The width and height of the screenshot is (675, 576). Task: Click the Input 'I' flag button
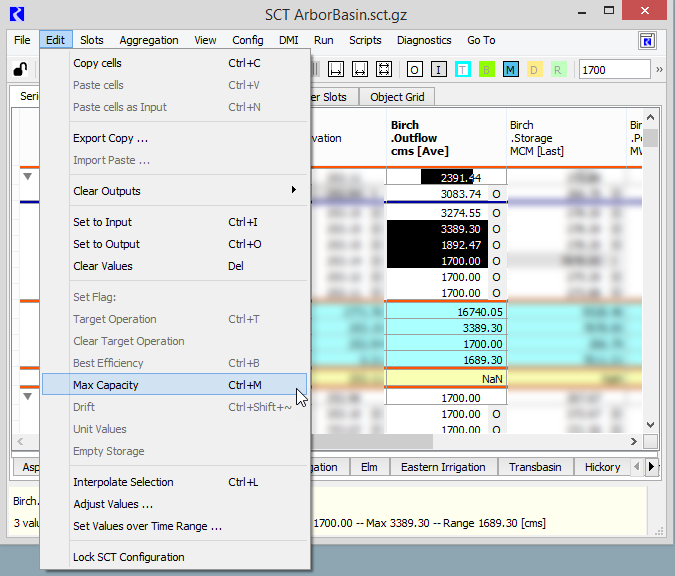pos(439,70)
